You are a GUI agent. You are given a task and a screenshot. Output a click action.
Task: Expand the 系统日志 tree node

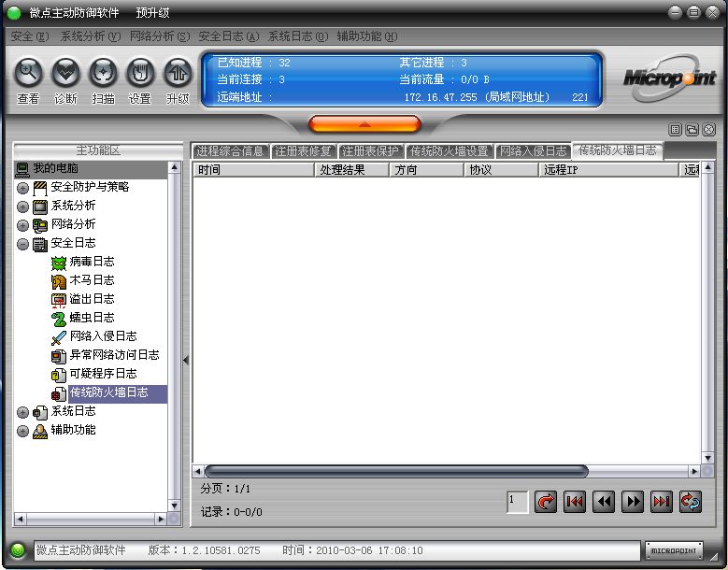pos(22,412)
